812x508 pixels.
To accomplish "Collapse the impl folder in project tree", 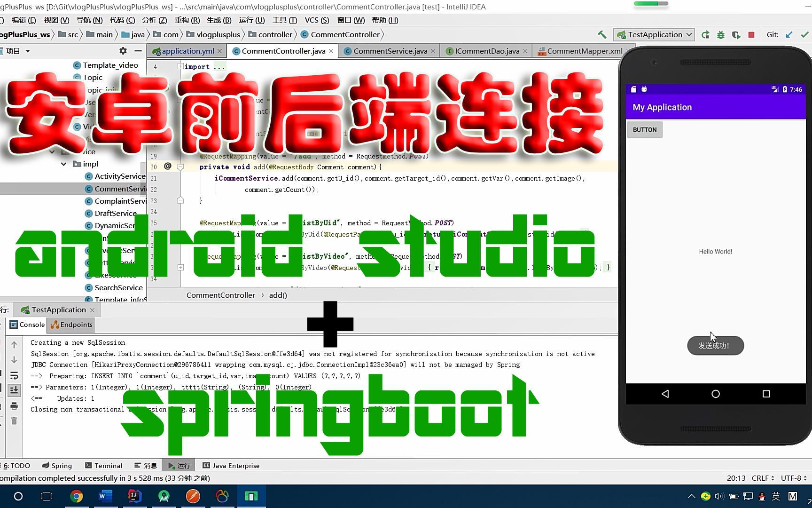I will click(x=64, y=164).
